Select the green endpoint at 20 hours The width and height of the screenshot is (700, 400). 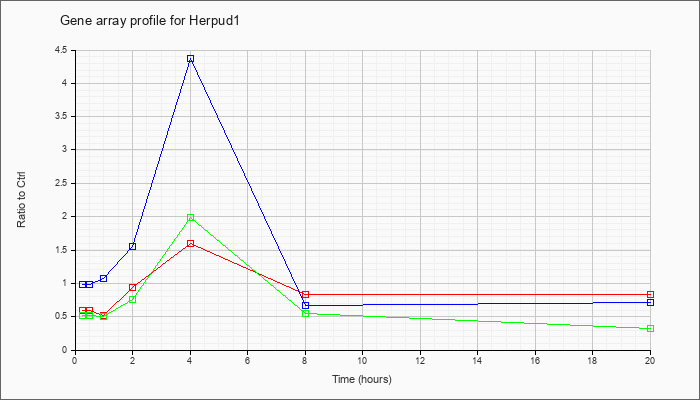(650, 329)
